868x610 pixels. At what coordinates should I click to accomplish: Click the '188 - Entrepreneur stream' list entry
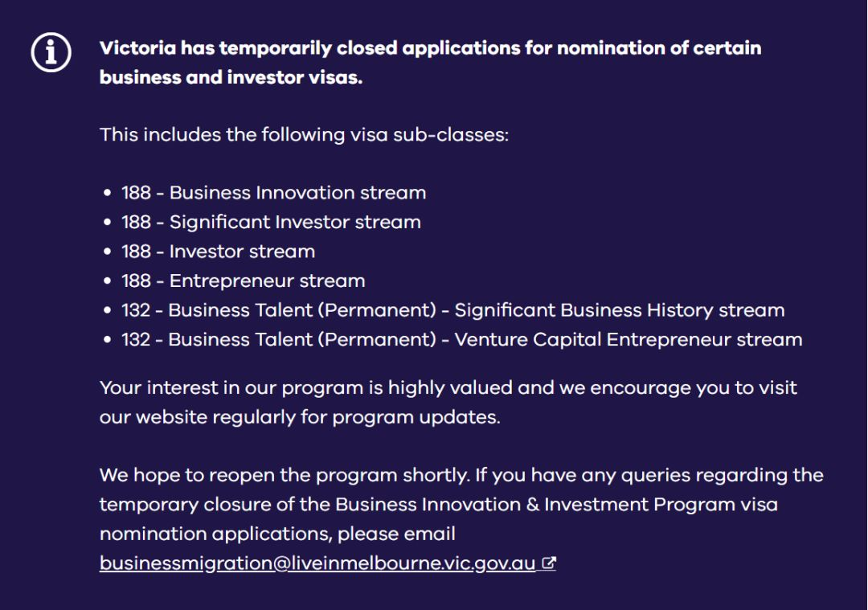tap(243, 280)
